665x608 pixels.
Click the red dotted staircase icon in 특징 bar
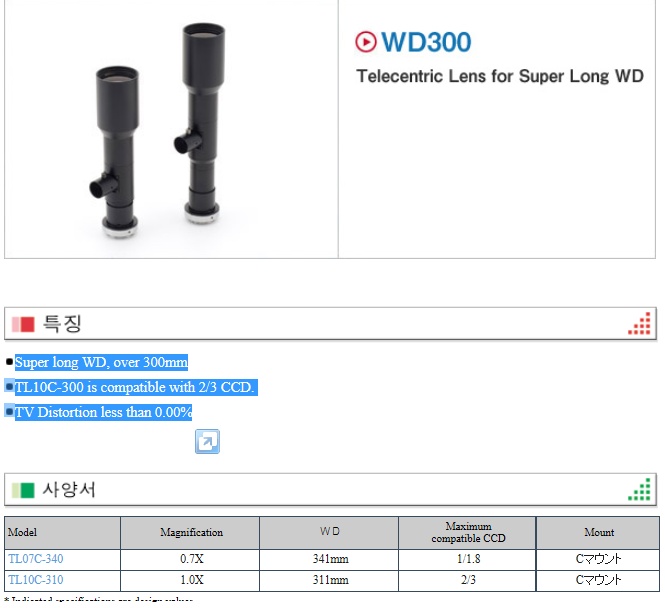[639, 324]
